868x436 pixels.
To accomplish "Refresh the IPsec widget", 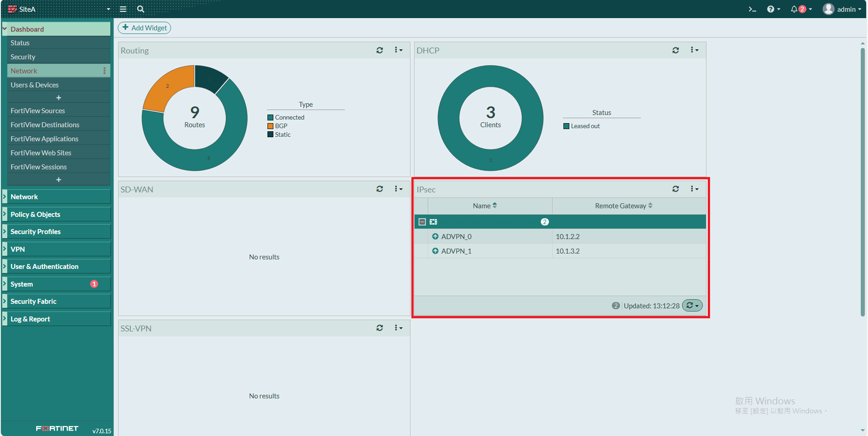I will pos(676,189).
